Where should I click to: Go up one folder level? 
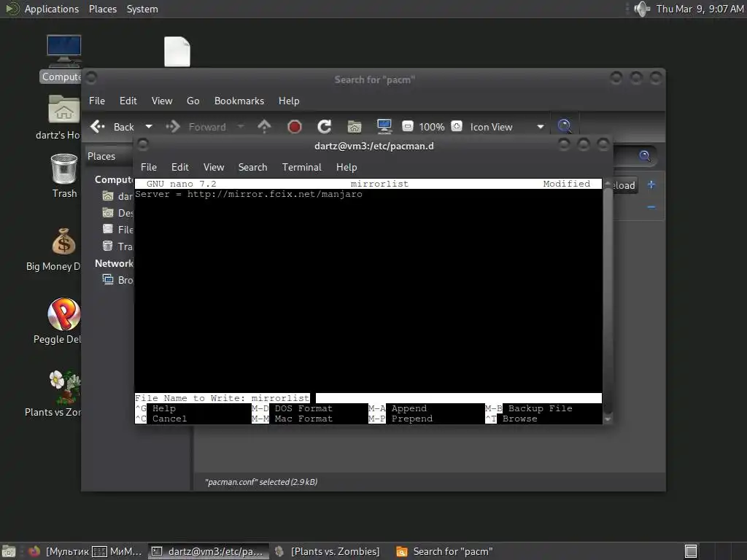tap(264, 126)
